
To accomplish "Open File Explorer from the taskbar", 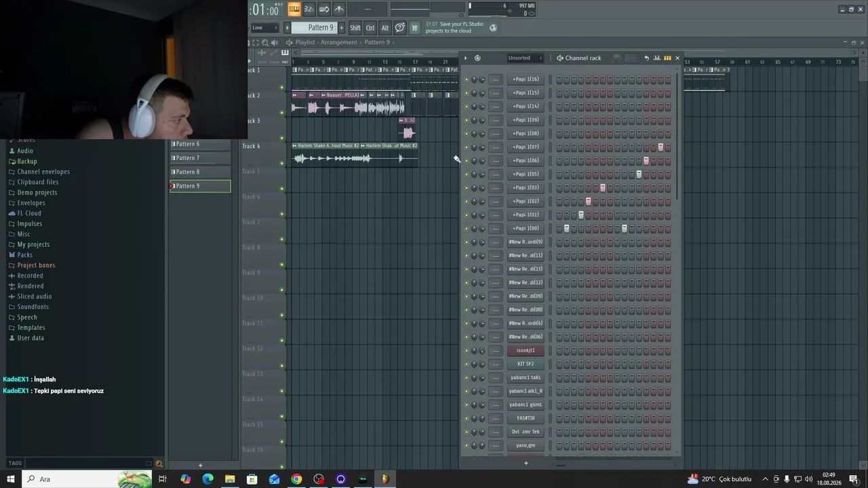I will click(x=230, y=479).
